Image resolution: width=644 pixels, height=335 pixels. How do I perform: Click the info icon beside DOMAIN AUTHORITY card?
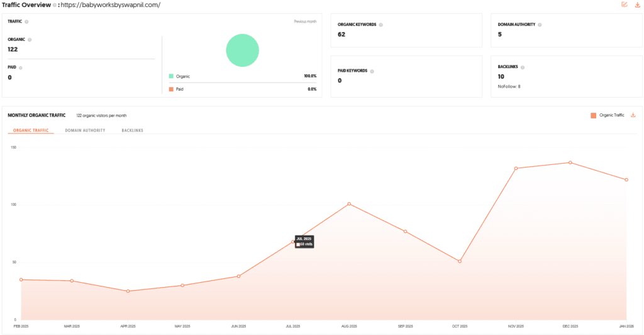coord(540,25)
